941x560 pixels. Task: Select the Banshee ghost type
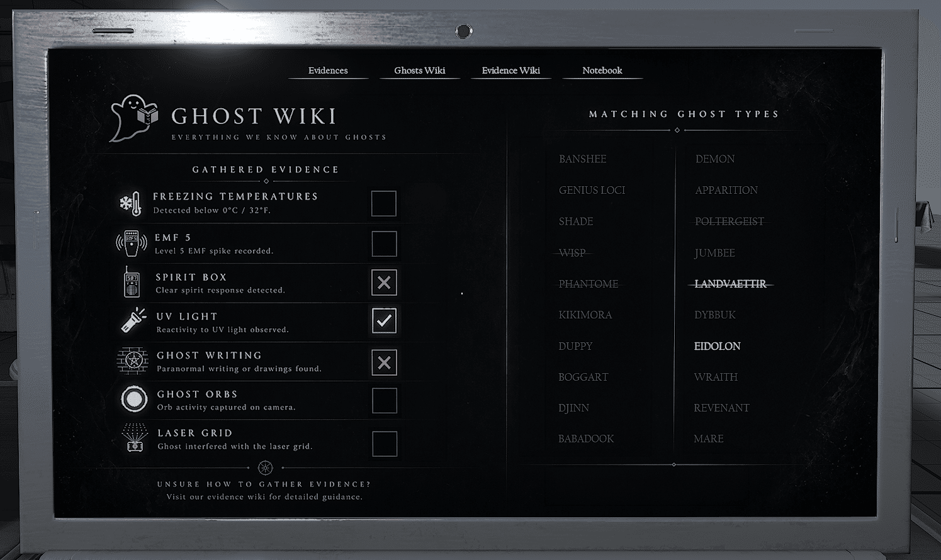click(x=583, y=159)
